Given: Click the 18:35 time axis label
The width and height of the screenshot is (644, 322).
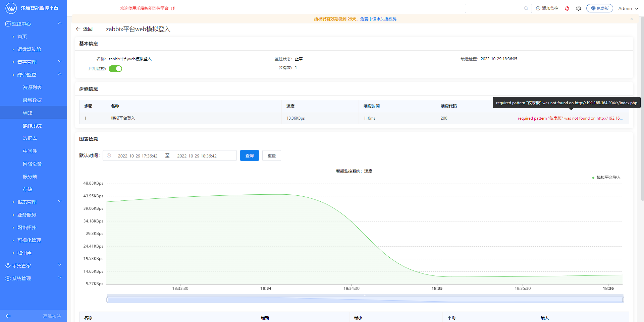Looking at the screenshot, I should (437, 288).
